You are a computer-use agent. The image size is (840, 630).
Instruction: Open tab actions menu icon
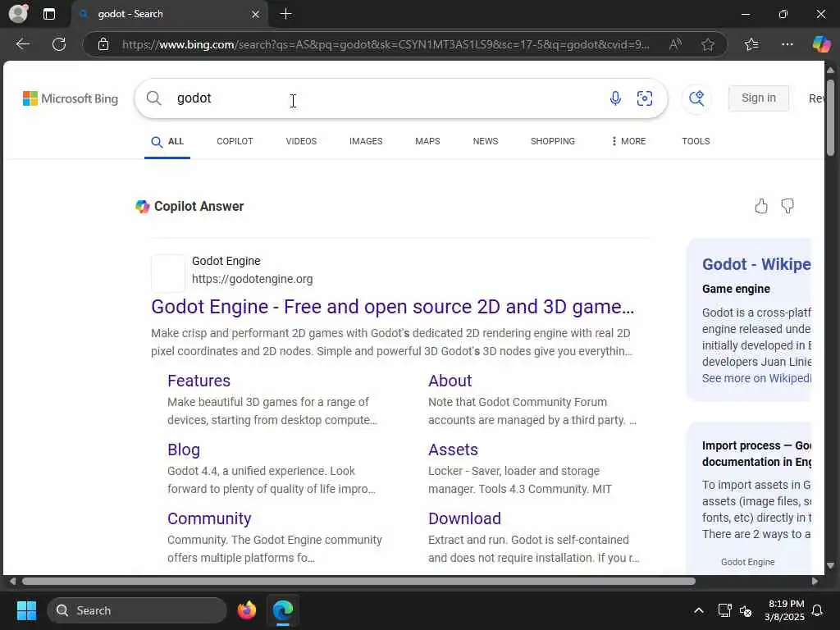tap(48, 14)
